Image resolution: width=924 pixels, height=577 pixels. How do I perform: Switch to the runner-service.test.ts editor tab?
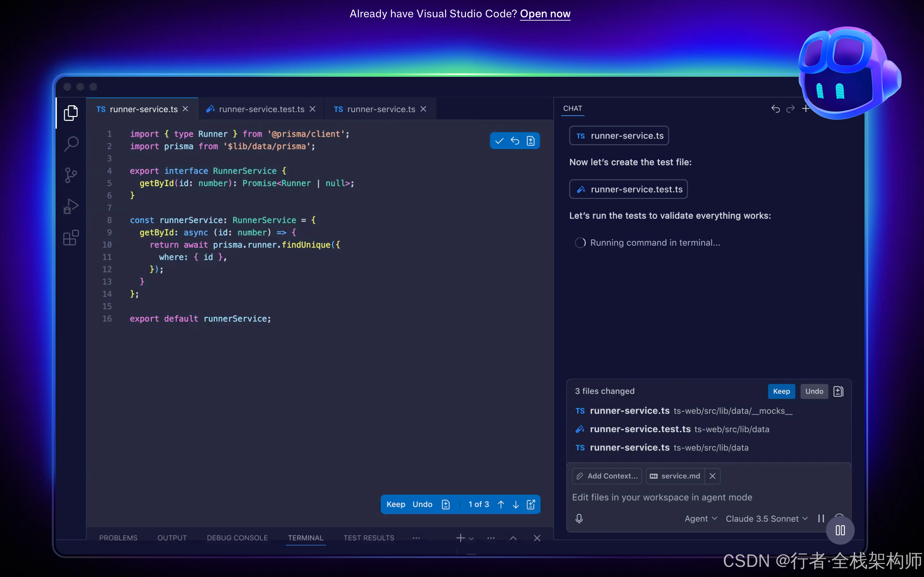261,109
